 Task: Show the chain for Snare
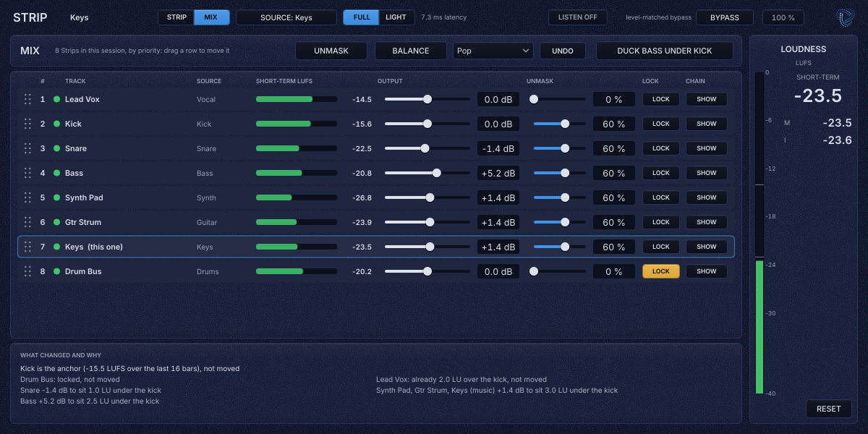(x=707, y=148)
